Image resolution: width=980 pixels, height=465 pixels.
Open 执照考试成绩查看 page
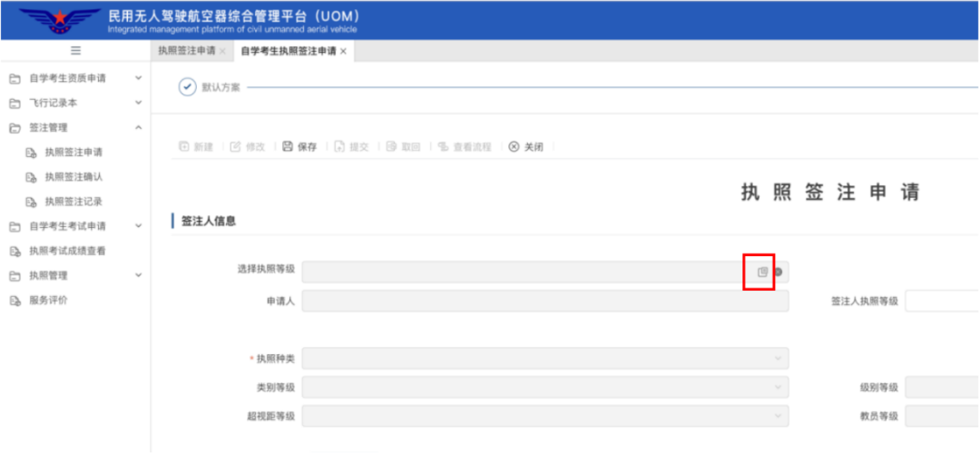tap(67, 252)
